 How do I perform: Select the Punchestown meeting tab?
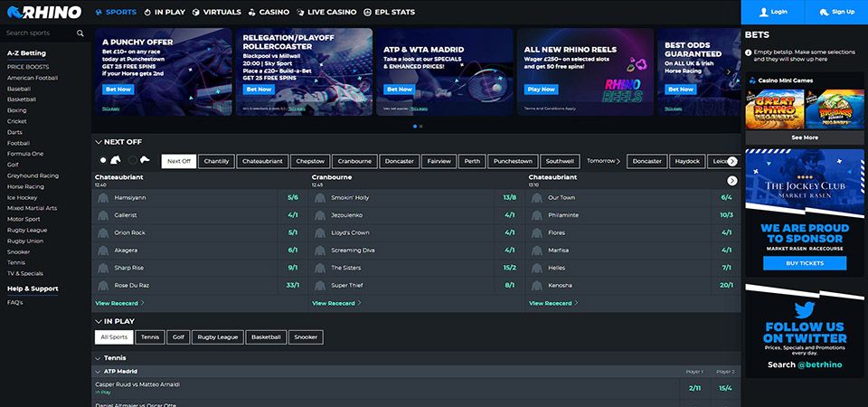513,161
